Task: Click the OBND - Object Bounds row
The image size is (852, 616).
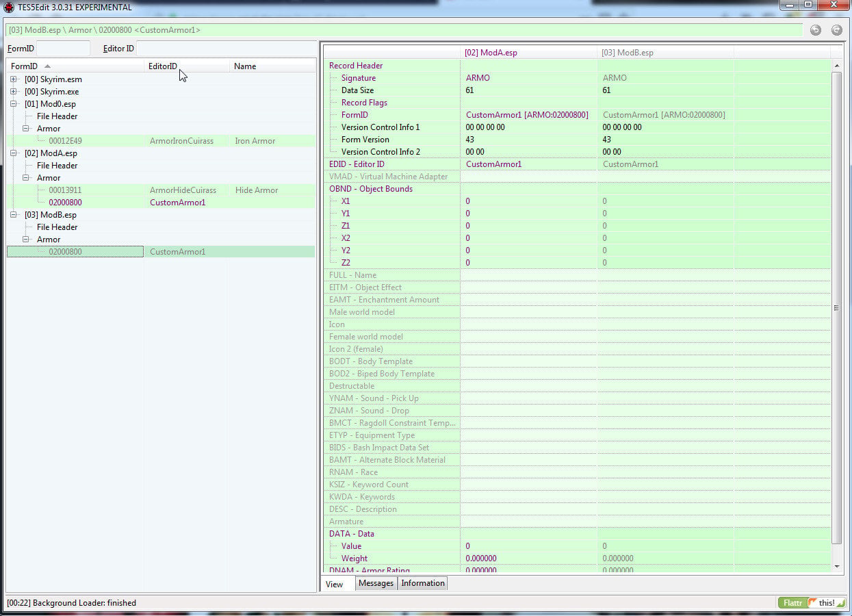Action: coord(577,189)
